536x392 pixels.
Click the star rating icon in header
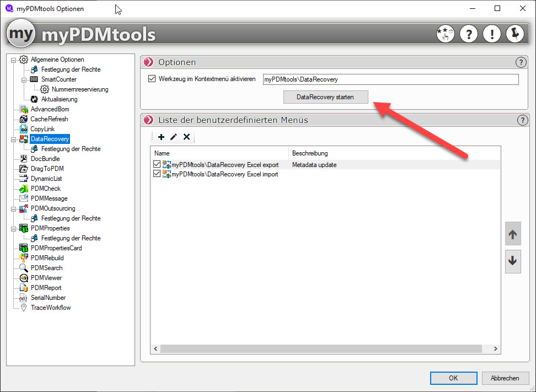446,34
